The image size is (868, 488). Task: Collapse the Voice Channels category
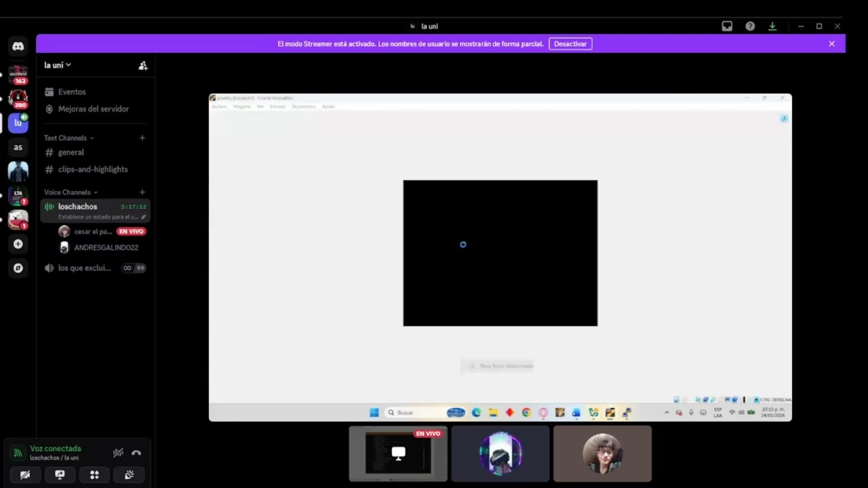tap(71, 192)
